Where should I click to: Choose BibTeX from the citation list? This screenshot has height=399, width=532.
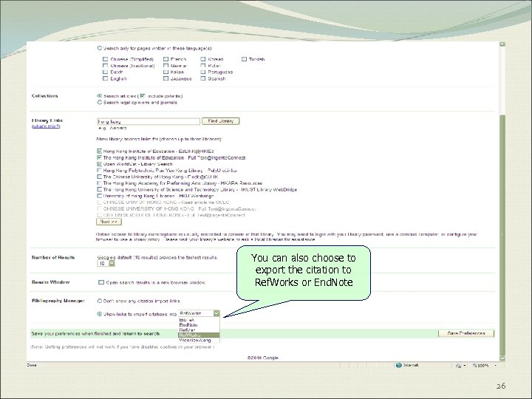click(199, 320)
